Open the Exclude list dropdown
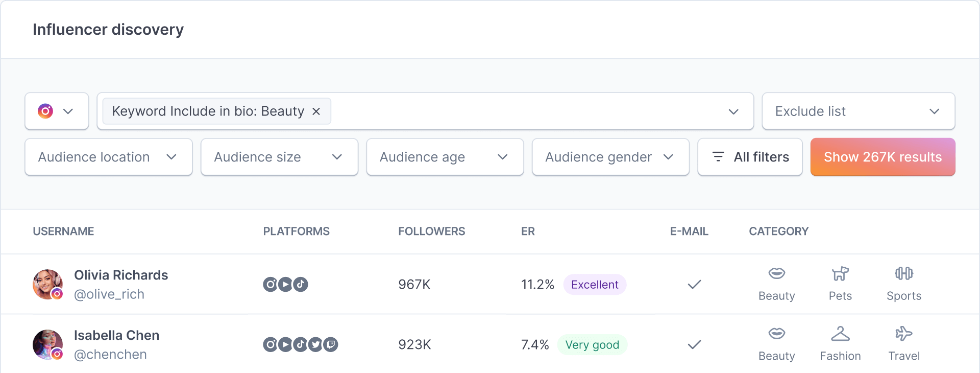Screen dimensions: 980x373 click(x=858, y=111)
